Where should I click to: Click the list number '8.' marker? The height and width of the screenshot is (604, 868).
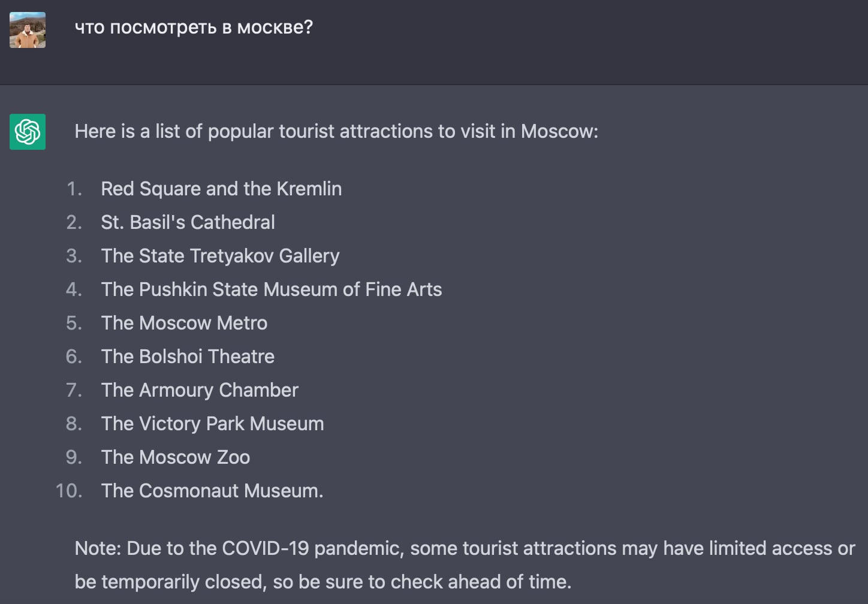74,424
